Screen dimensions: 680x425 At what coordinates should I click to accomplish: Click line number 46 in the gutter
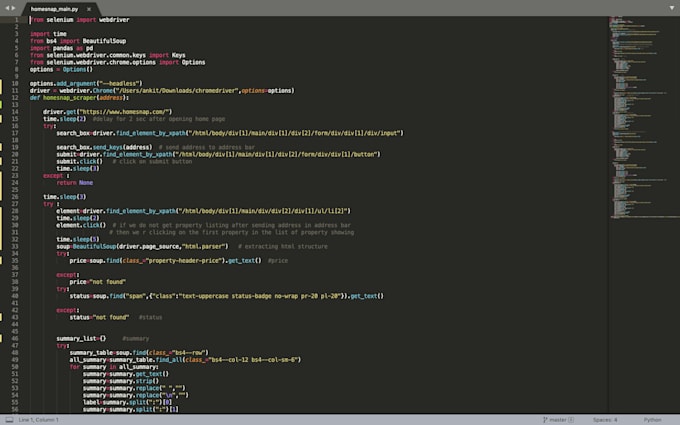15,338
